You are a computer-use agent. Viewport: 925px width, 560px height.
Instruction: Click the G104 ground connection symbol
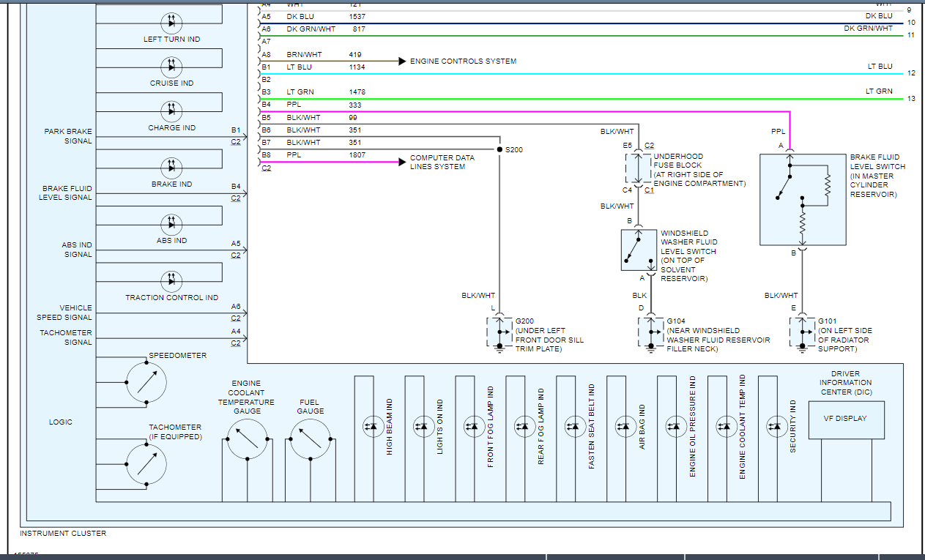(x=650, y=333)
